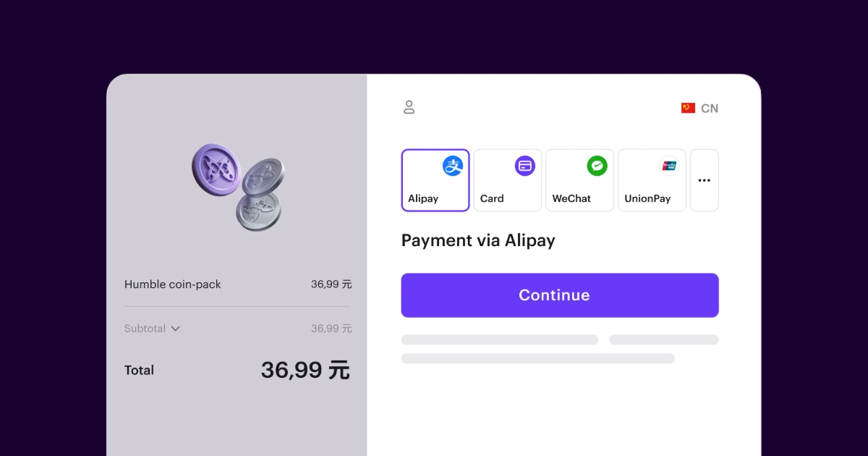Click the Payment via Alipay heading
The width and height of the screenshot is (868, 456).
478,240
